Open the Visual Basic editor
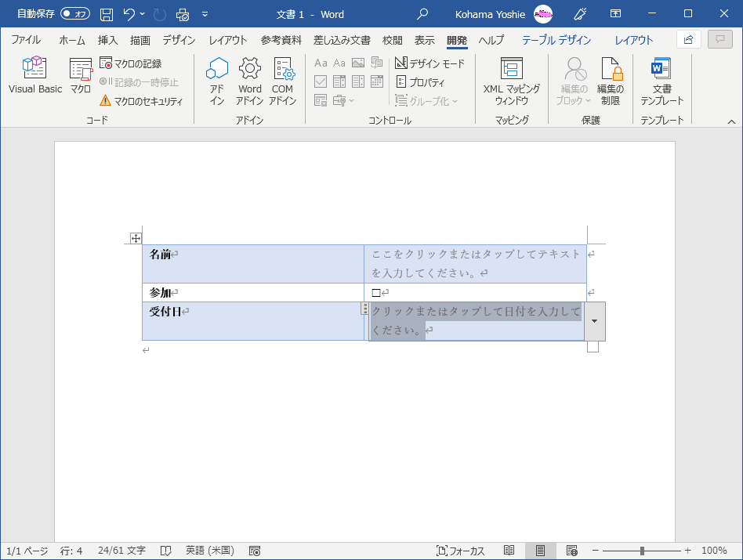743x560 pixels. tap(35, 75)
